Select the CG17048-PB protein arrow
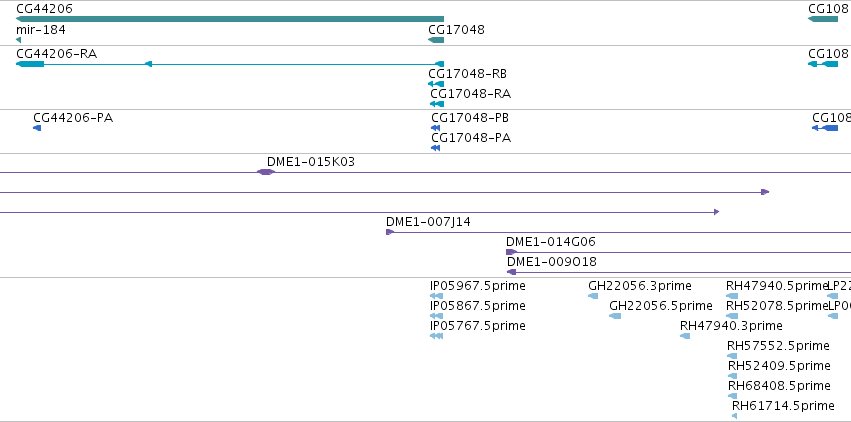 pyautogui.click(x=435, y=128)
